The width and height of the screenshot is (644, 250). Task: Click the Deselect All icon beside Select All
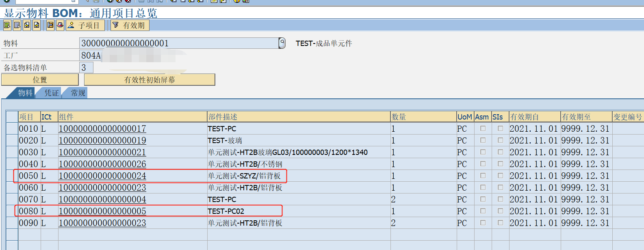pyautogui.click(x=17, y=25)
